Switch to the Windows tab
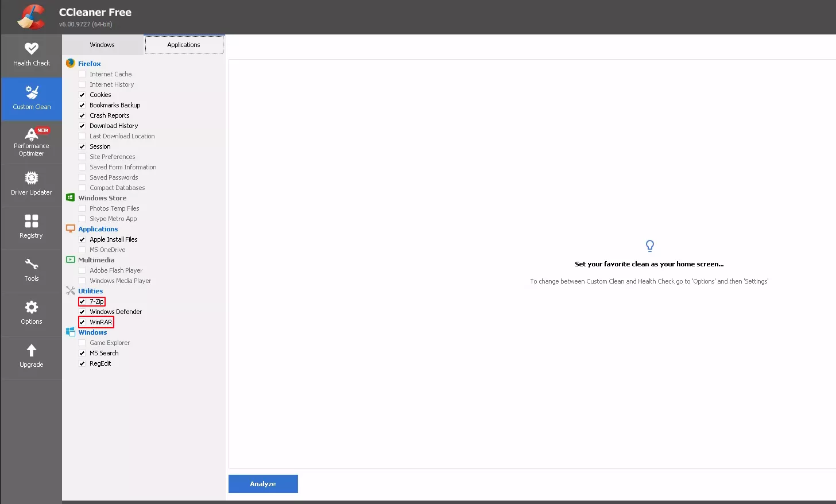 (102, 44)
